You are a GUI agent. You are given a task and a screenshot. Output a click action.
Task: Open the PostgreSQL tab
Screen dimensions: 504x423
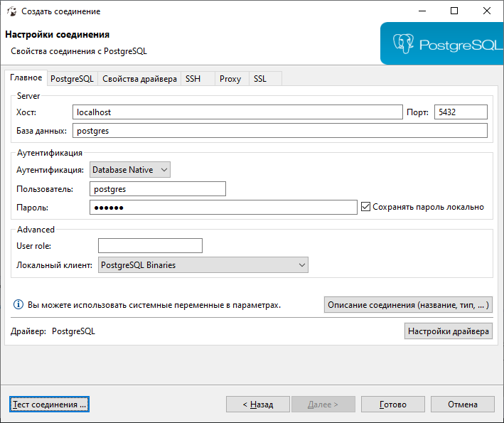point(72,79)
